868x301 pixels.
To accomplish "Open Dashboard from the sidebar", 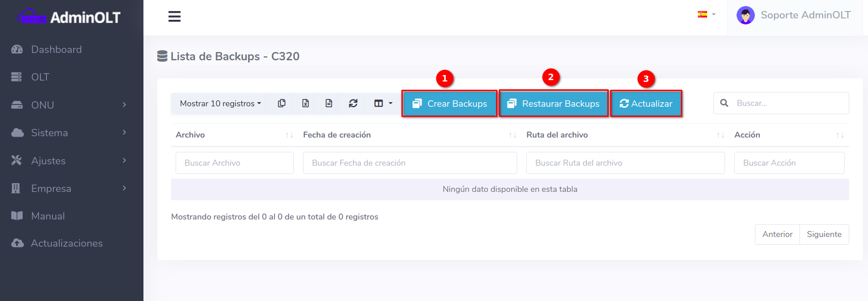I will (x=56, y=49).
